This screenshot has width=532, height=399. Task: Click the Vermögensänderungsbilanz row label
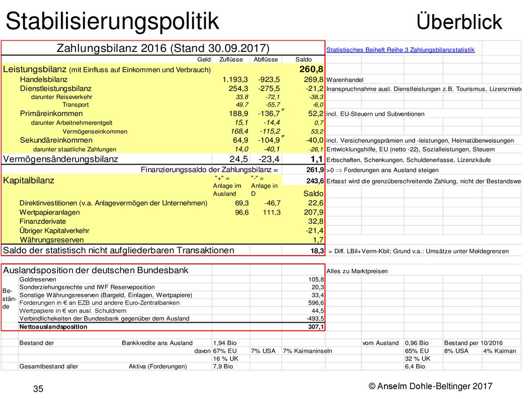tap(60, 159)
